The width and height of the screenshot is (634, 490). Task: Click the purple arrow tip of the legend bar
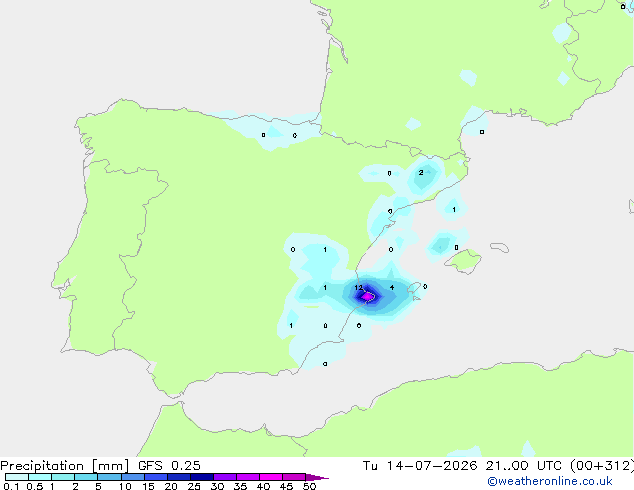317,477
